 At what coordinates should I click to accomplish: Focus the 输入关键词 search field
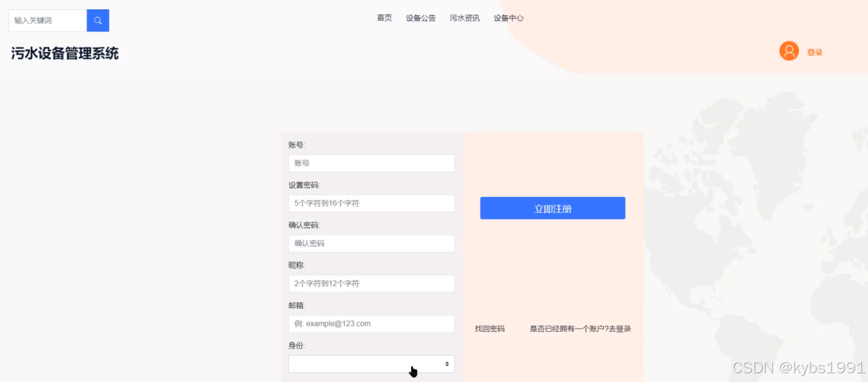pyautogui.click(x=47, y=21)
